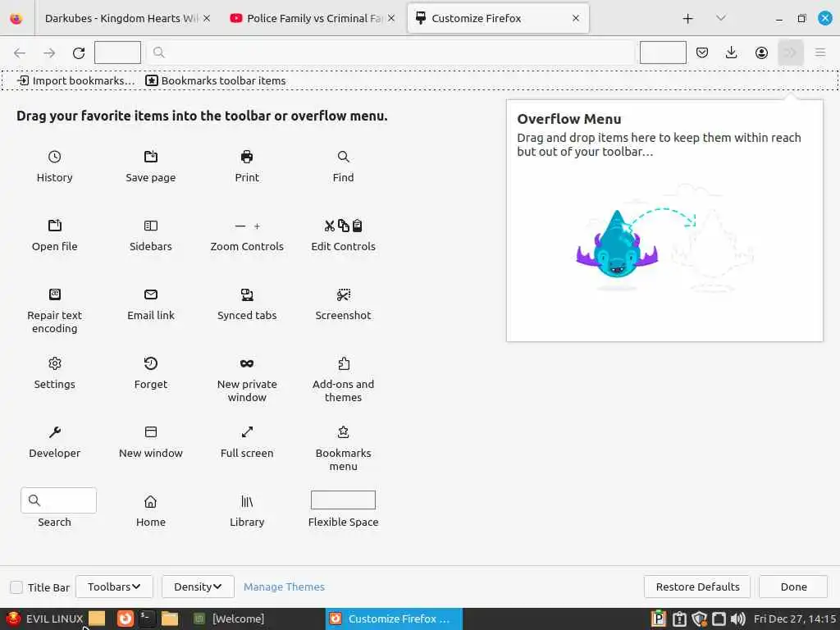Switch to Darkubes Kingdom Hearts tab

(122, 18)
